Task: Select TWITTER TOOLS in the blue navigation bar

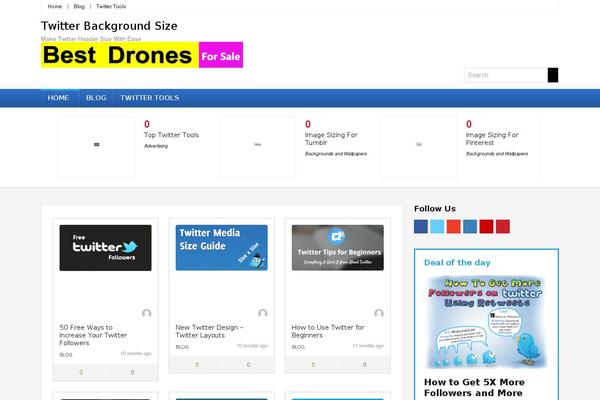Action: (150, 98)
